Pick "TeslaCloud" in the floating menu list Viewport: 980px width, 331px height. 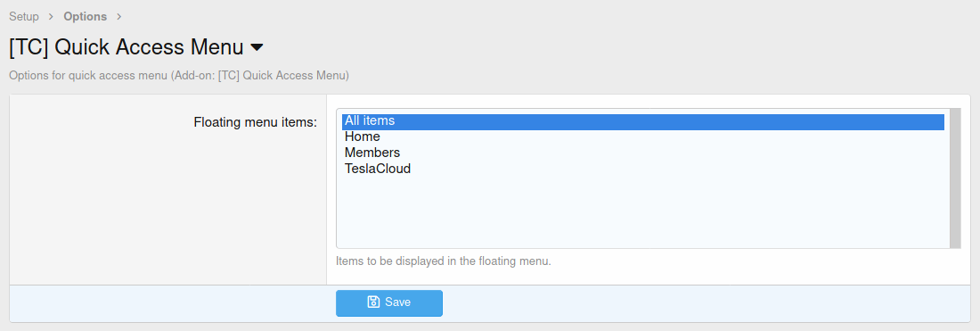tap(643, 169)
